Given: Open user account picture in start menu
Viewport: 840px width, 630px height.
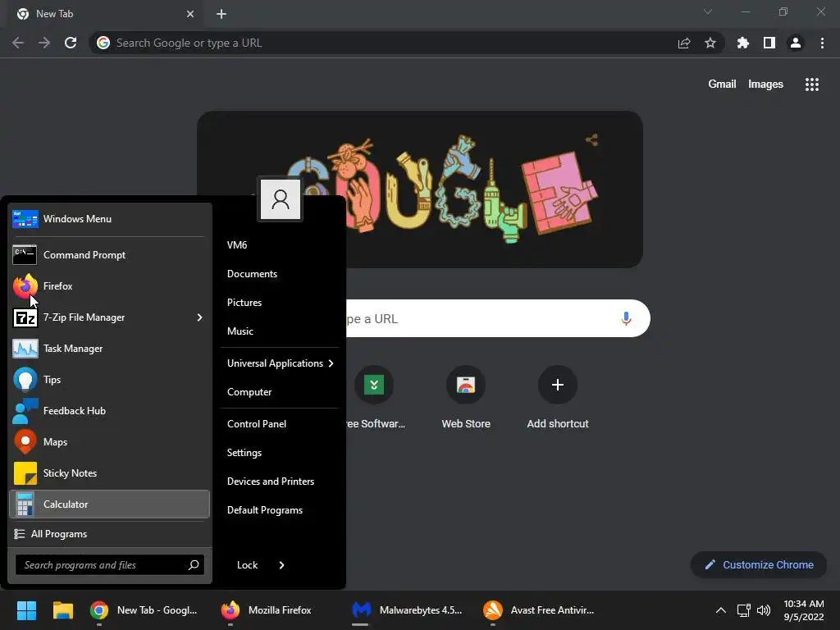Looking at the screenshot, I should point(281,199).
